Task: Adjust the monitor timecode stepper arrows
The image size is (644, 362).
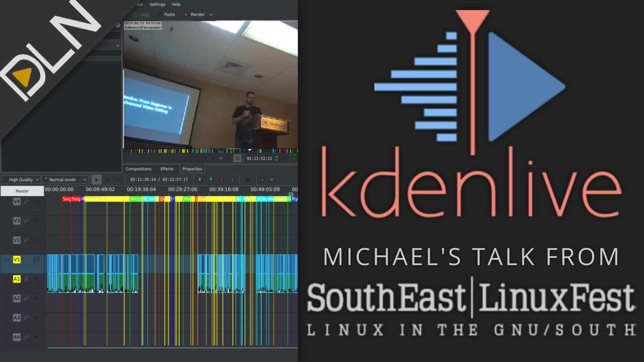Action: coord(276,158)
